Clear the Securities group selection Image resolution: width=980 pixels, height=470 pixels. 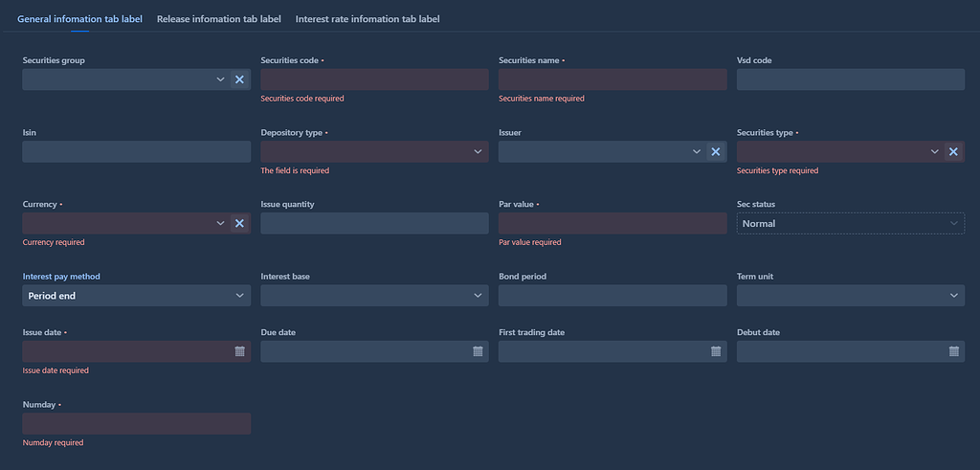click(x=239, y=79)
